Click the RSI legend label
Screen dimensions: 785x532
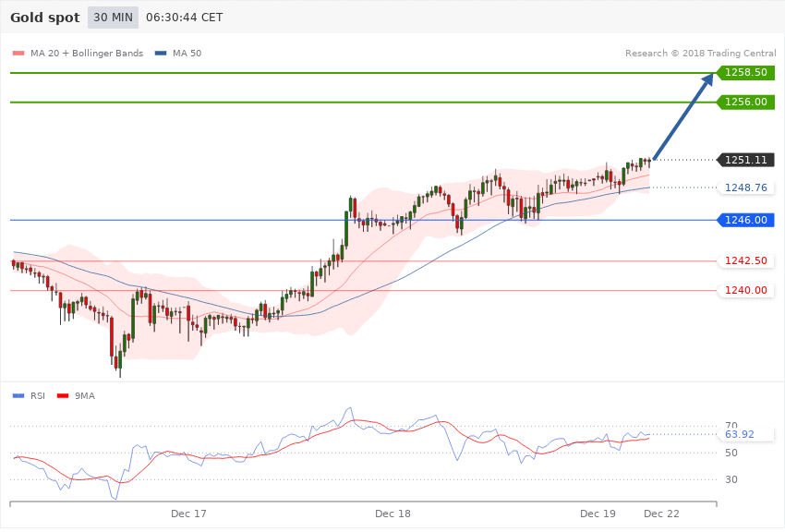tap(38, 396)
